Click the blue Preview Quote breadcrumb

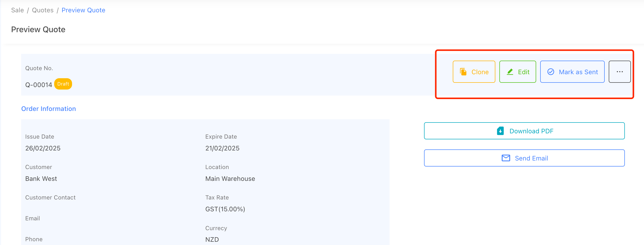coord(83,10)
